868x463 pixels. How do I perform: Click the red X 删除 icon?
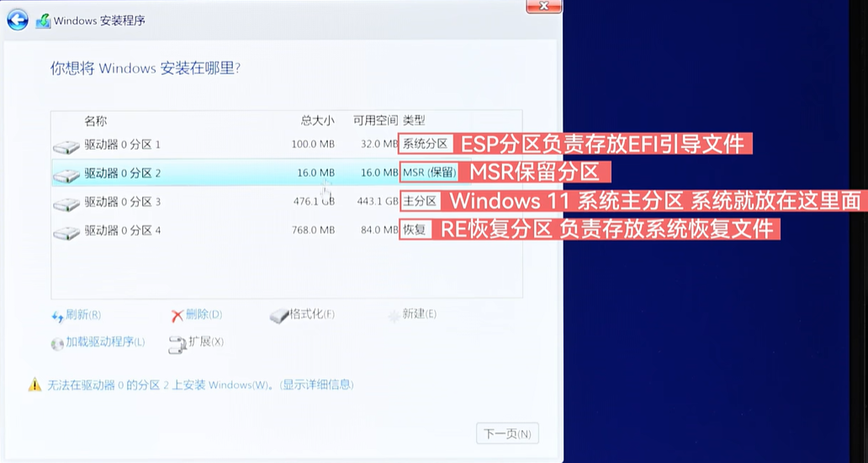tap(177, 316)
